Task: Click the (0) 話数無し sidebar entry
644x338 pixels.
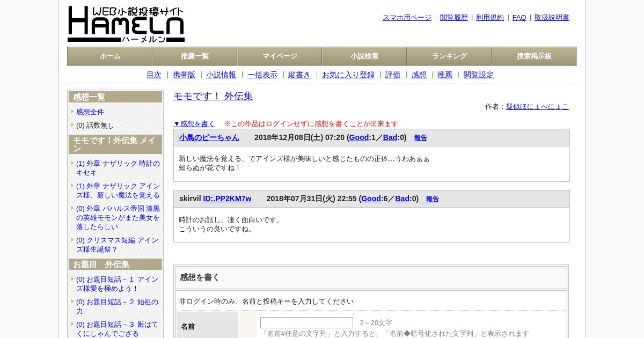Action: [x=95, y=126]
